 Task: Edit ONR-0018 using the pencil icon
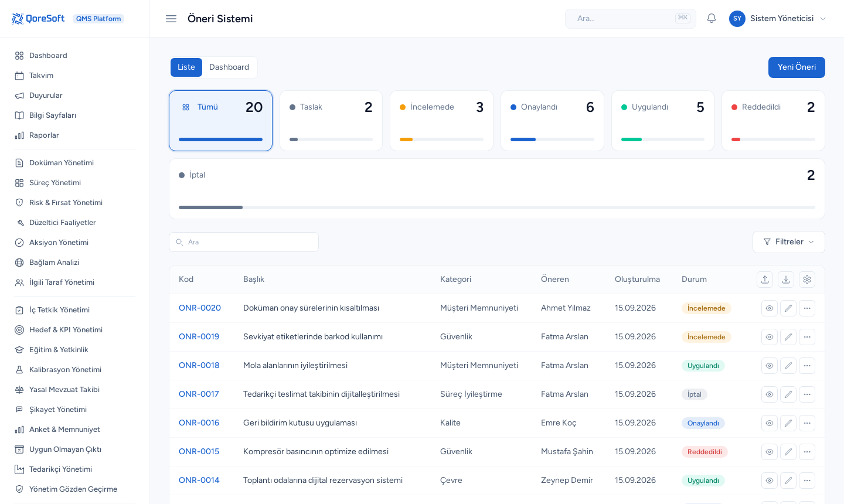click(x=788, y=366)
